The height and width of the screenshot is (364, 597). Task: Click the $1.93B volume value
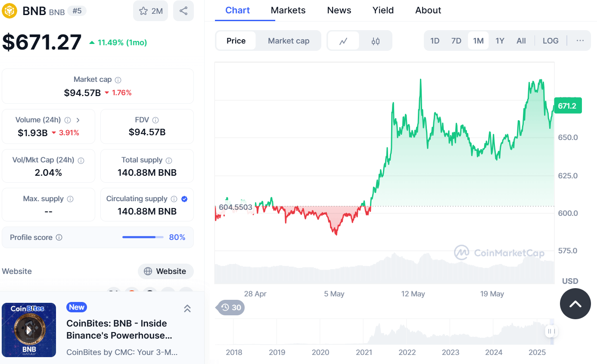pyautogui.click(x=33, y=133)
